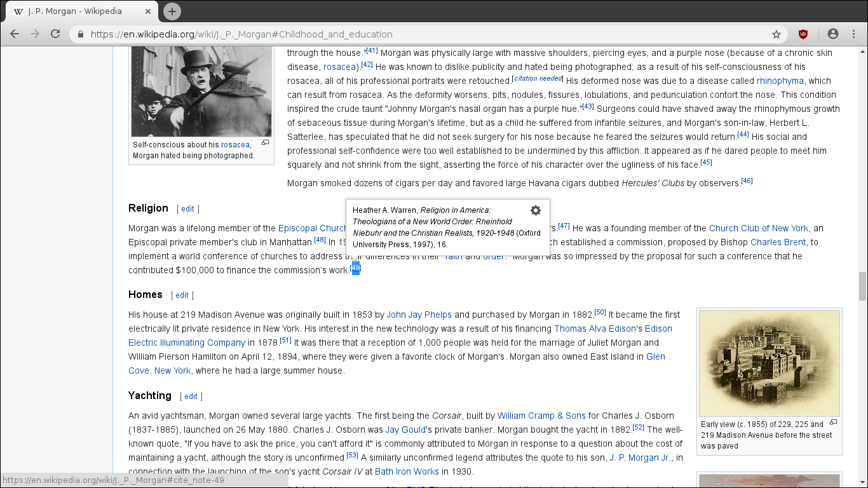Click the Yachting section heading
The height and width of the screenshot is (488, 868).
(150, 395)
